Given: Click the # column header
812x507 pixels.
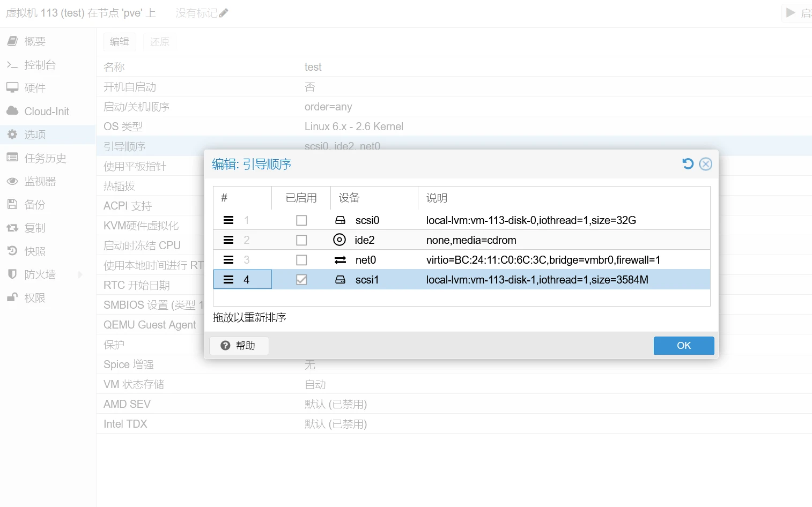Looking at the screenshot, I should click(242, 198).
